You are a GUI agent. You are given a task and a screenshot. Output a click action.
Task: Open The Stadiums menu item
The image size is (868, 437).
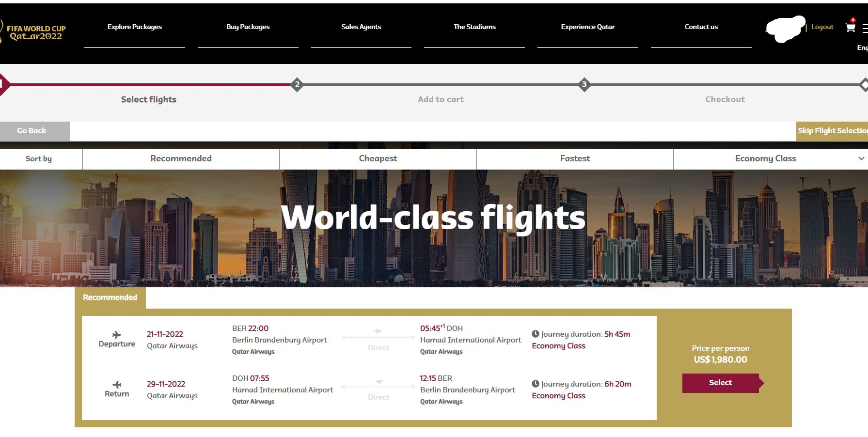coord(474,27)
